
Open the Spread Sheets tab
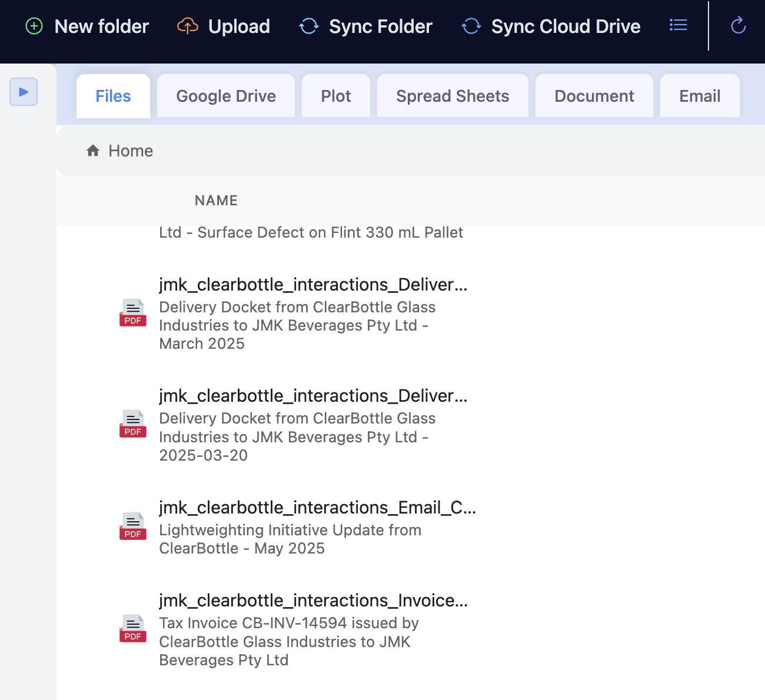tap(453, 96)
